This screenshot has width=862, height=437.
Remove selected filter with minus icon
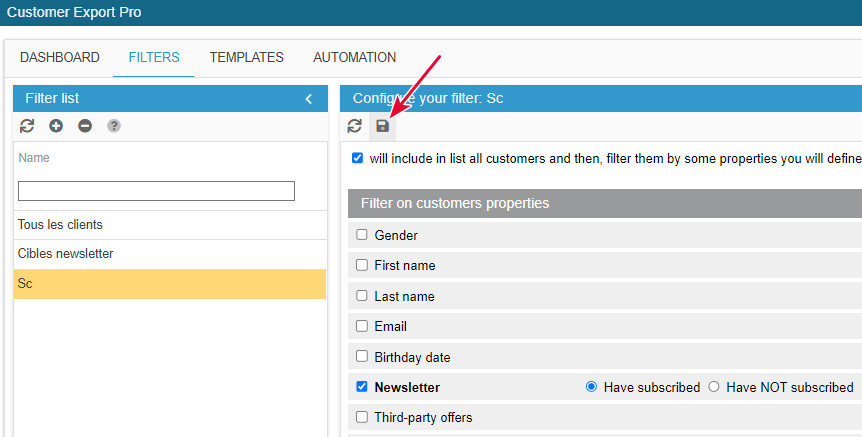pos(85,126)
